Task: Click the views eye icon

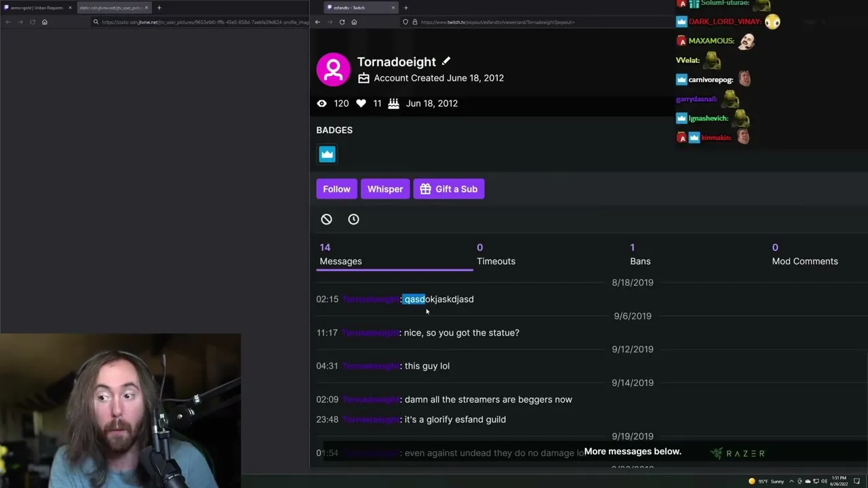Action: click(321, 103)
